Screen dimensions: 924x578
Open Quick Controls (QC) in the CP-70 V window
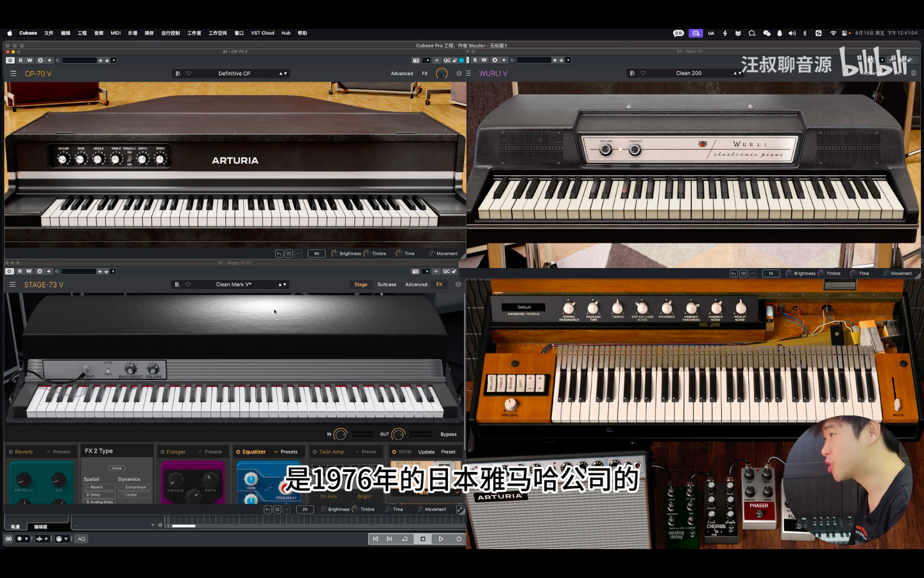click(447, 60)
